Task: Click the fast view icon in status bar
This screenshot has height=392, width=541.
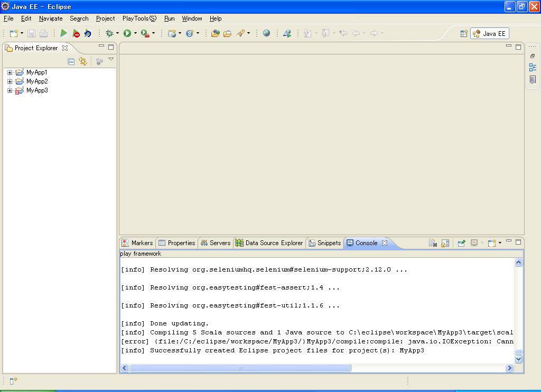Action: coord(13,380)
